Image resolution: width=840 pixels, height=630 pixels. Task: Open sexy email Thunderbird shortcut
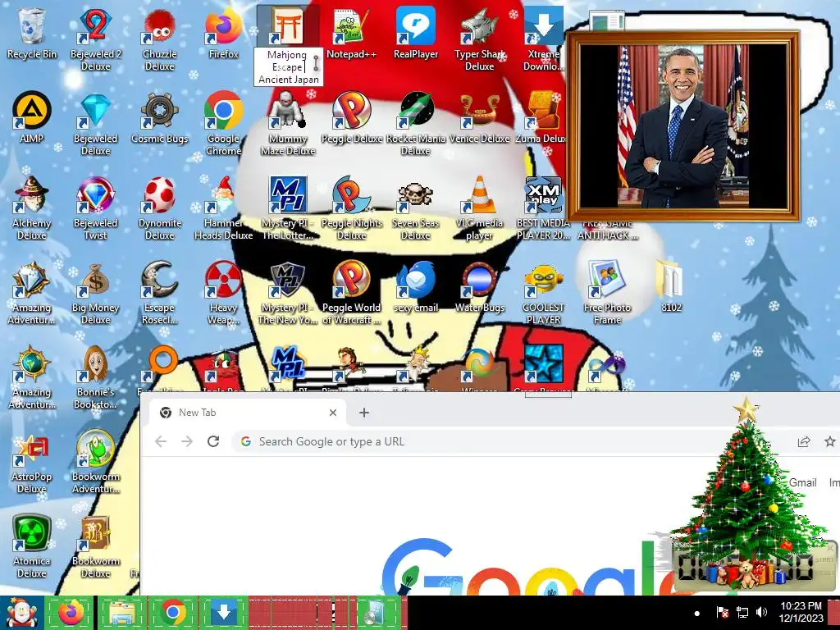click(x=416, y=287)
